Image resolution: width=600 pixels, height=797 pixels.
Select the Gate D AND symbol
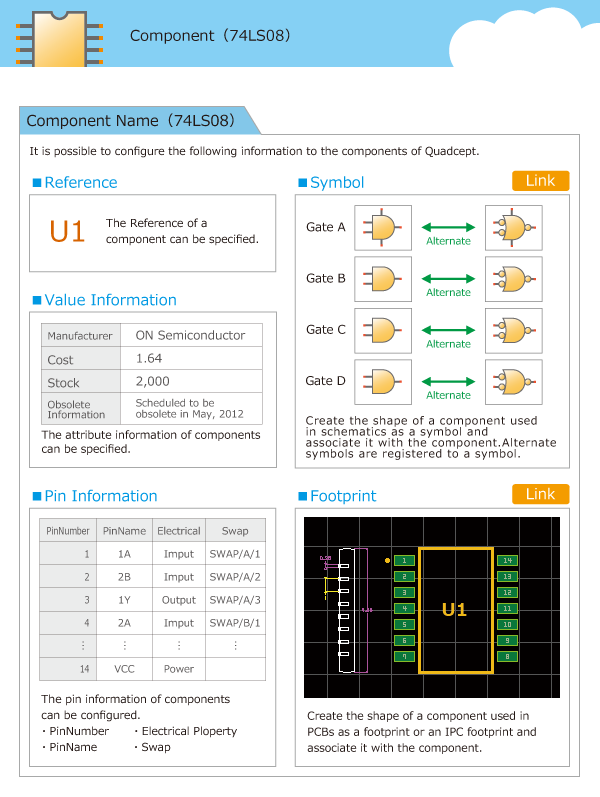[x=383, y=382]
